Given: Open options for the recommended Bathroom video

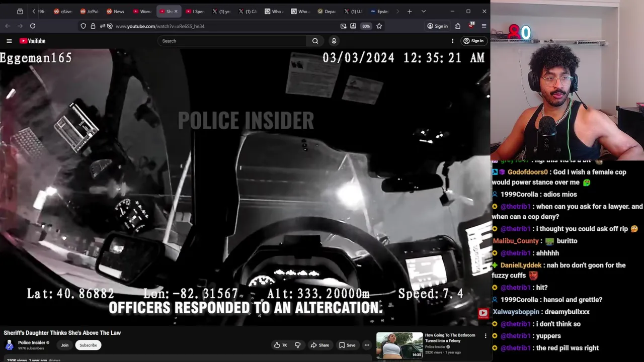Looking at the screenshot, I should (486, 336).
